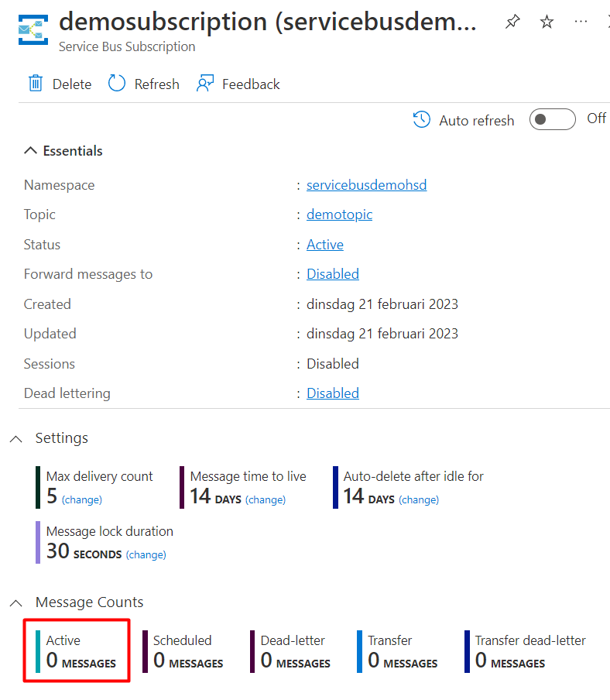Click the Updated date value
The image size is (610, 700).
382,334
